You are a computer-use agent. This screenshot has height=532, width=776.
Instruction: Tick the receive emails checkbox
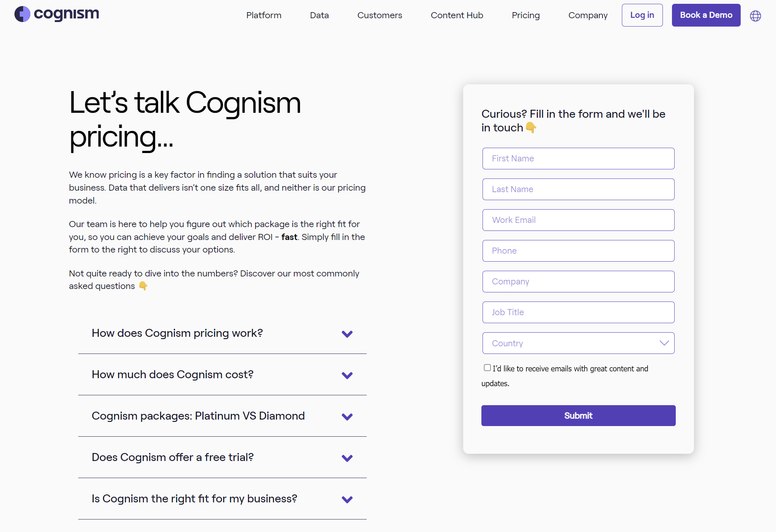[487, 368]
